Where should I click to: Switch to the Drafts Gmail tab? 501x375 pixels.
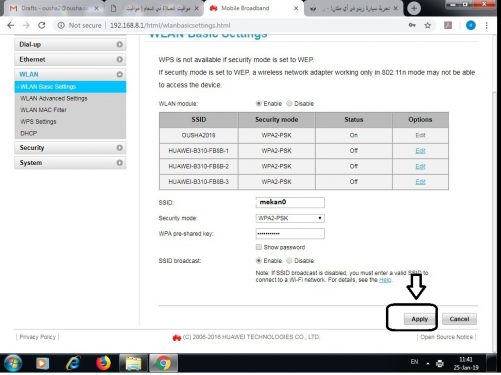(53, 8)
